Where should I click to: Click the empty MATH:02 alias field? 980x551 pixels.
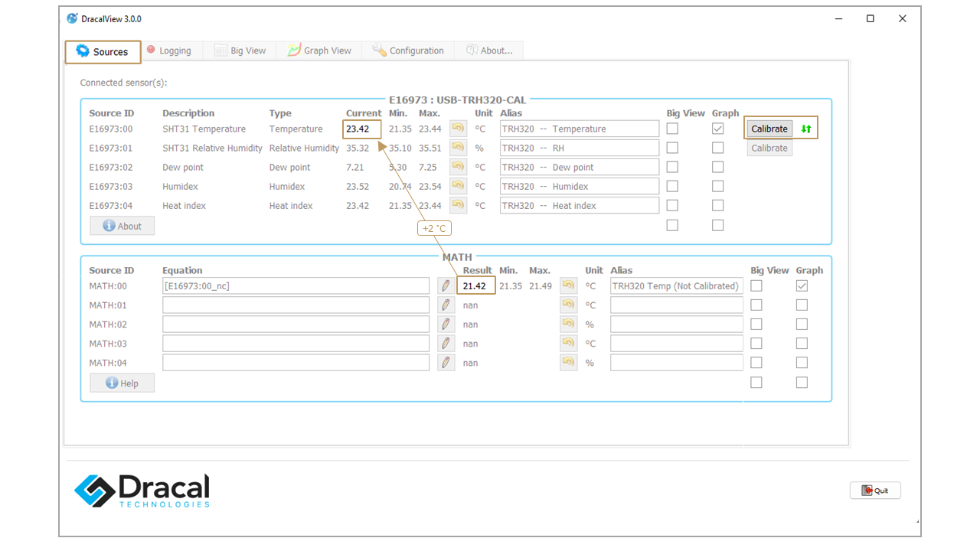677,324
